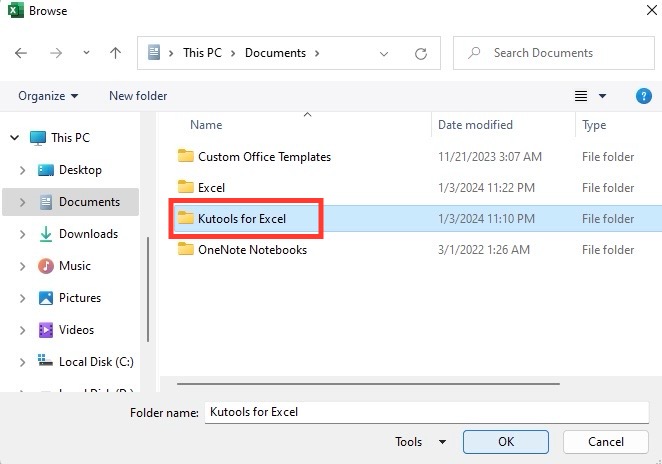Click the file list horizontal scrollbar
Viewport: 662px width, 464px height.
pos(369,384)
